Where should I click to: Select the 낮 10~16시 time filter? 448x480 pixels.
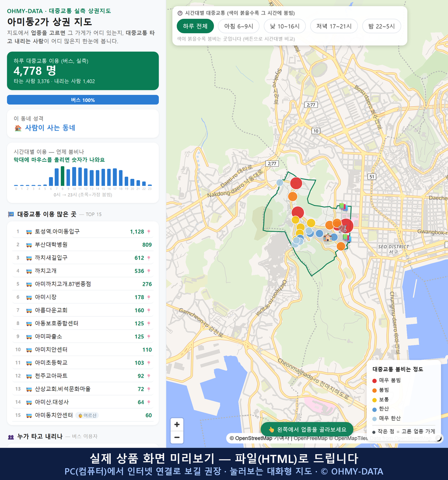click(285, 26)
